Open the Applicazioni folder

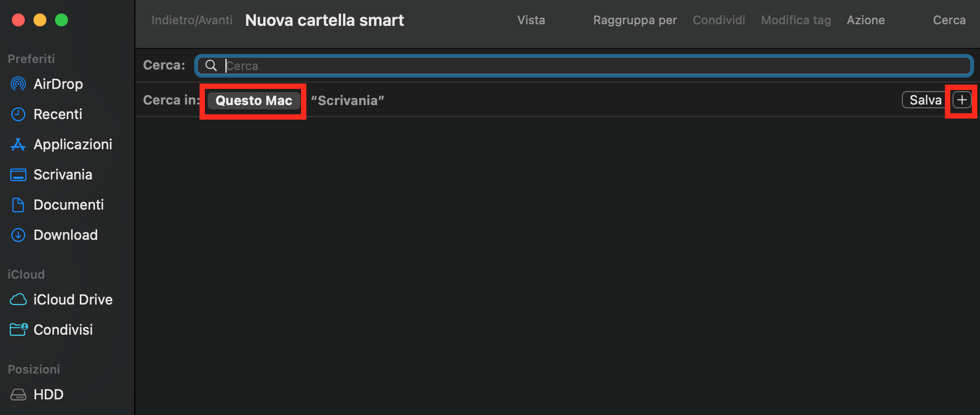tap(72, 144)
